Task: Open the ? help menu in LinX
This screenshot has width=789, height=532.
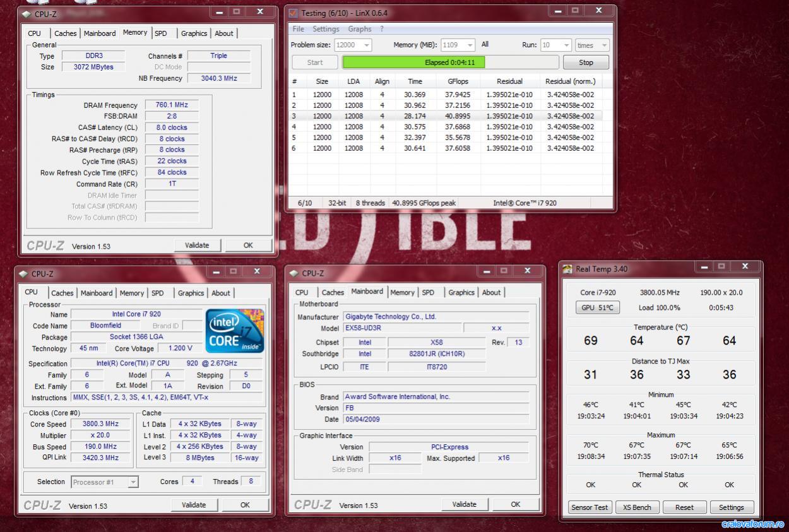Action: (x=381, y=29)
